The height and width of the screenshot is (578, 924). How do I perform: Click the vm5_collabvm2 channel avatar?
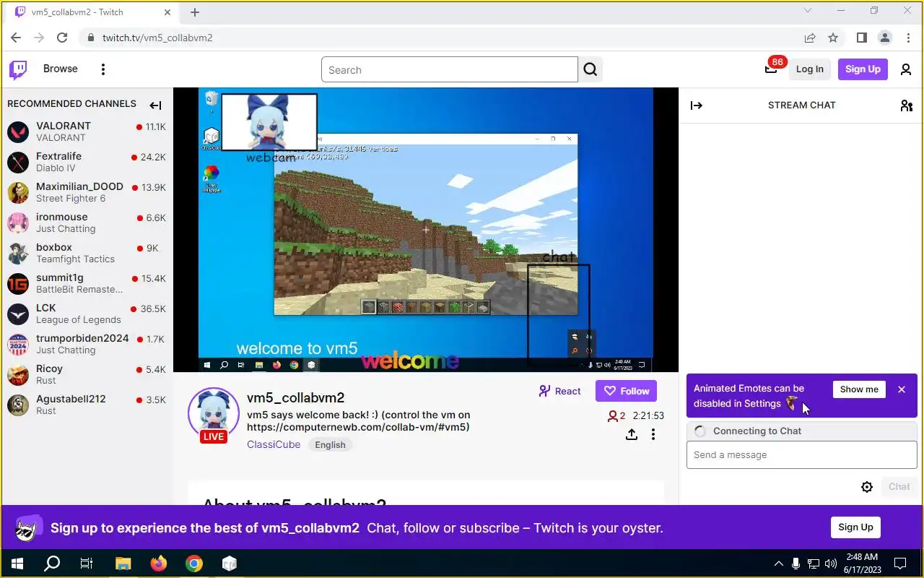click(214, 414)
